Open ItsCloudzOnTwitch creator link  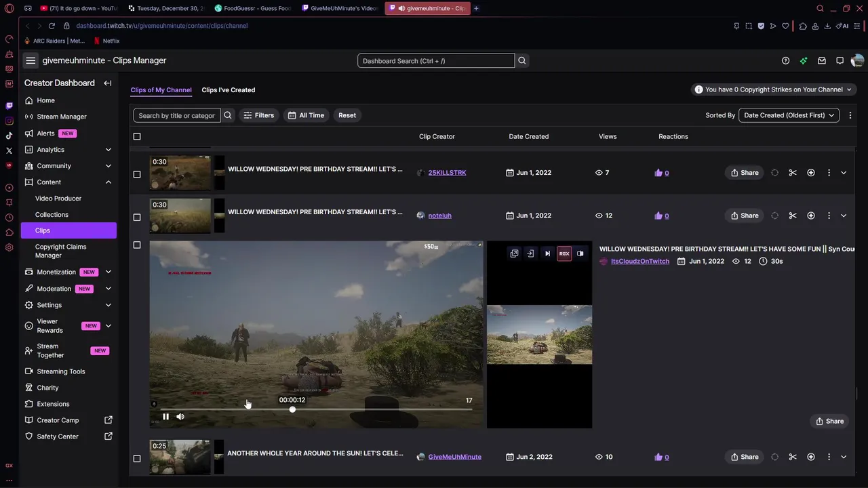click(640, 261)
